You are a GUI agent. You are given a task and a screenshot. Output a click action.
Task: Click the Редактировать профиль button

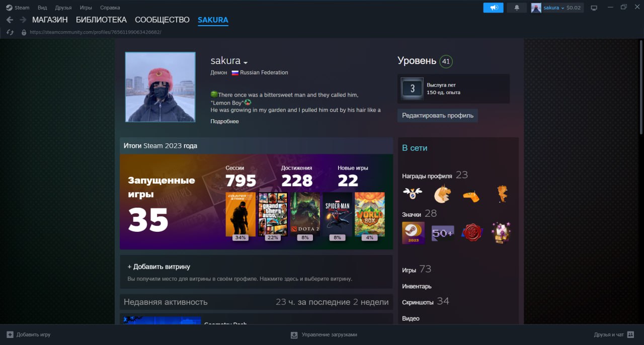coord(438,116)
